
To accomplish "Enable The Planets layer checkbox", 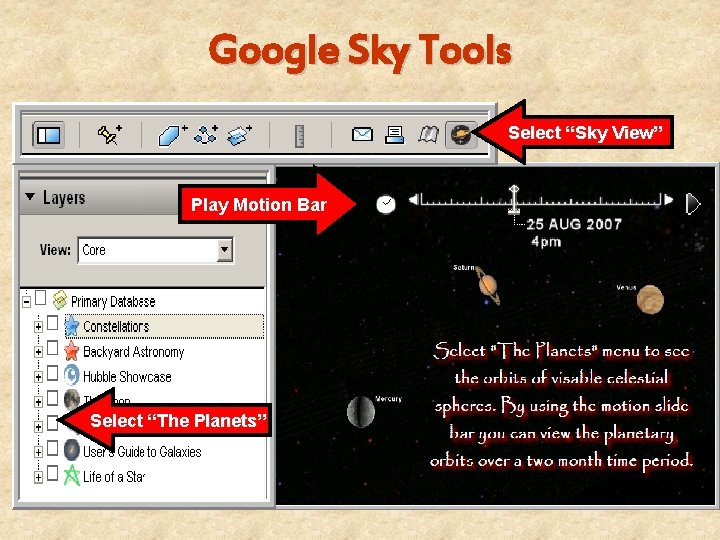I will (53, 423).
